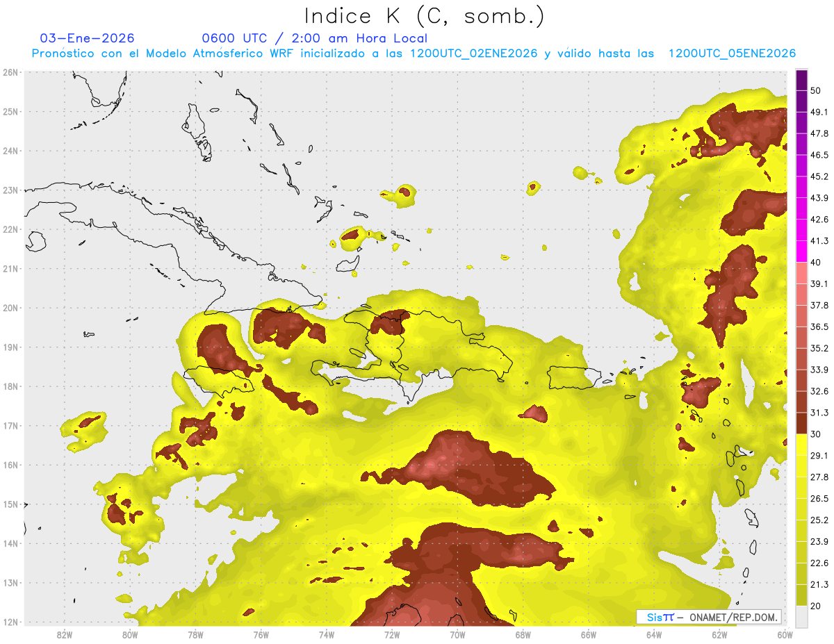The height and width of the screenshot is (644, 834).
Task: Click the 16N latitude label
Action: click(10, 465)
